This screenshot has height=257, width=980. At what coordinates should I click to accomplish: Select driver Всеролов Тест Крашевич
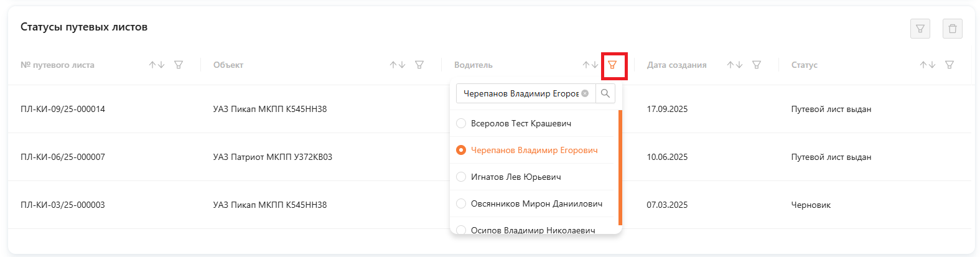[461, 123]
